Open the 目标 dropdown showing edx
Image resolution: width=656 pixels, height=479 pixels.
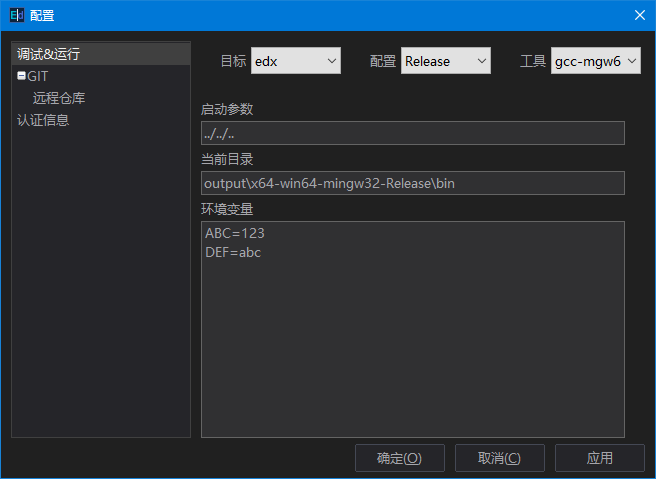[296, 61]
